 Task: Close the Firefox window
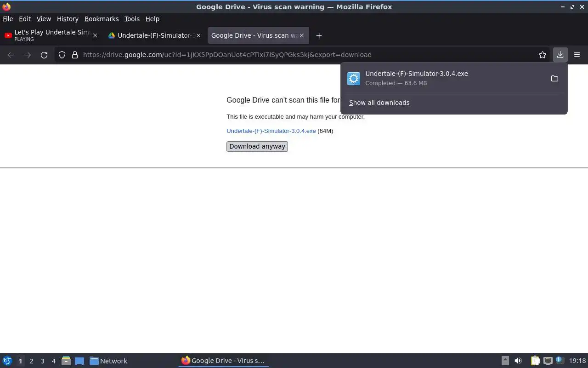[582, 7]
